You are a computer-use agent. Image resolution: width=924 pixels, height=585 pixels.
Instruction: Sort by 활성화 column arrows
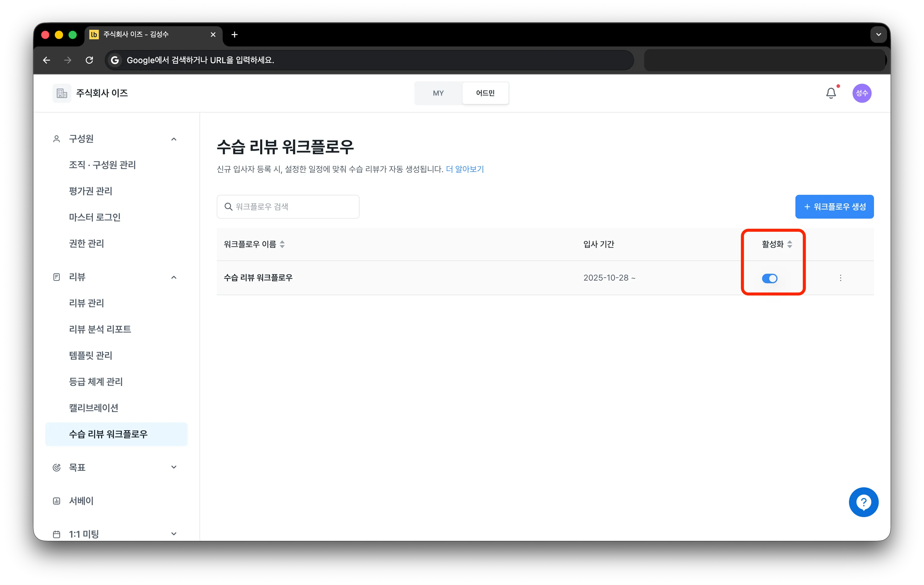click(789, 244)
